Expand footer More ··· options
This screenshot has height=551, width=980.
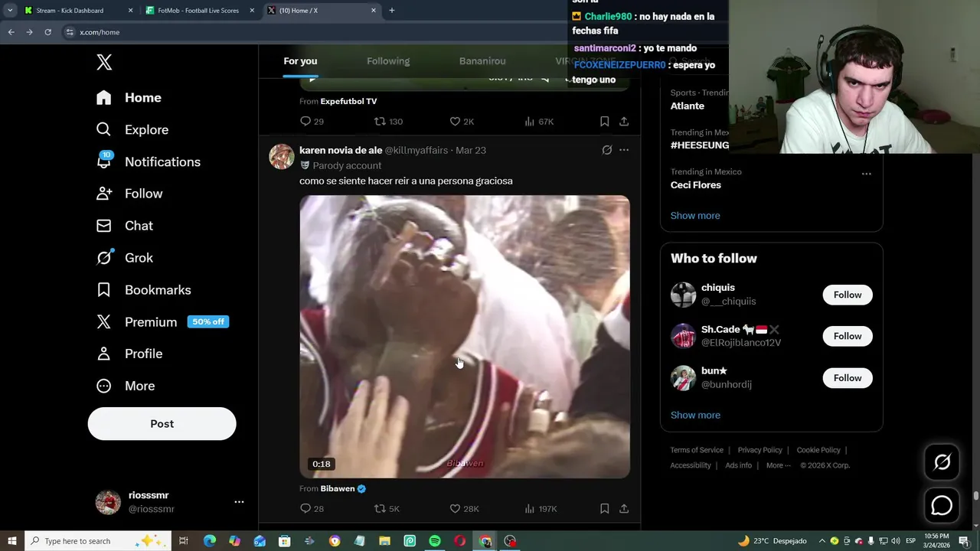[x=778, y=465]
